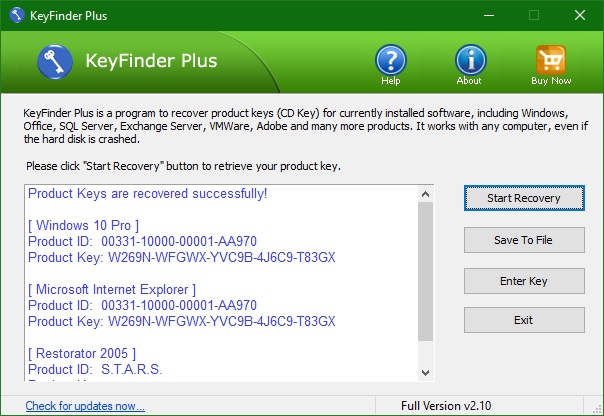Screen dimensions: 604x416
Task: Open the Help question mark icon
Action: coord(391,60)
